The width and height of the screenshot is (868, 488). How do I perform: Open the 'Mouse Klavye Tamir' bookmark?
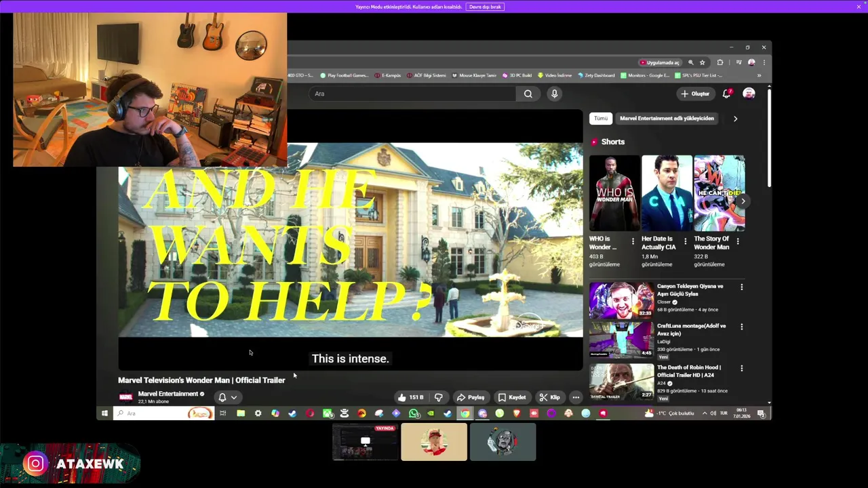(x=475, y=75)
